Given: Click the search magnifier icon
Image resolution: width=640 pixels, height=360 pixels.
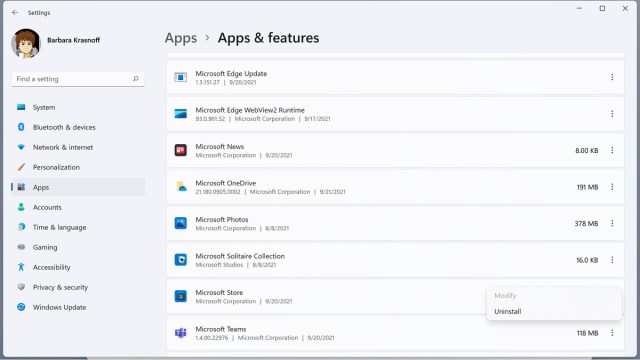Looking at the screenshot, I should 136,79.
